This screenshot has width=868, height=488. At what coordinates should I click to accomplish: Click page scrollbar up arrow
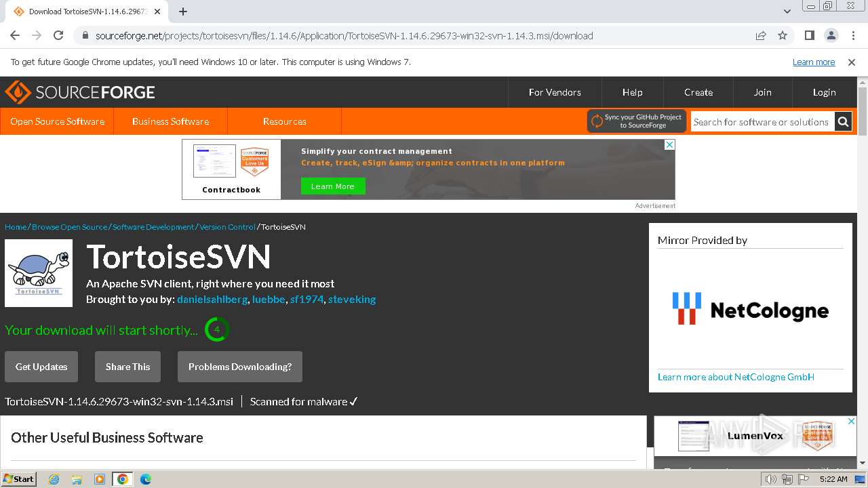click(863, 81)
